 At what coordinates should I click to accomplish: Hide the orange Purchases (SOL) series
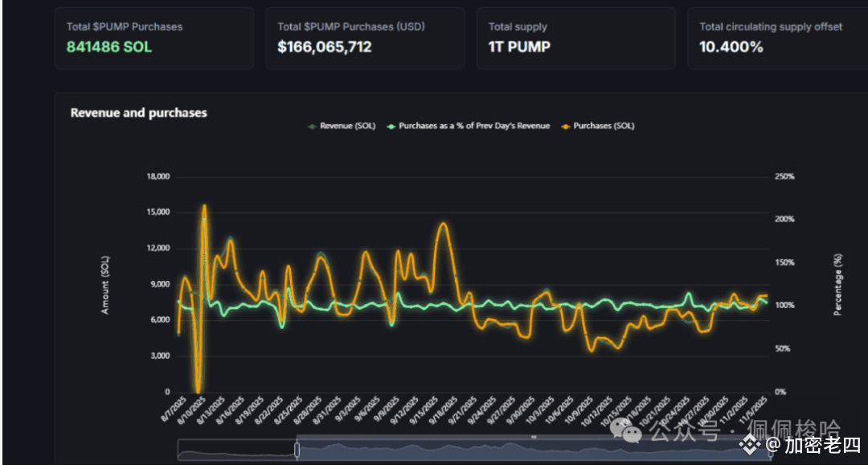click(x=603, y=126)
